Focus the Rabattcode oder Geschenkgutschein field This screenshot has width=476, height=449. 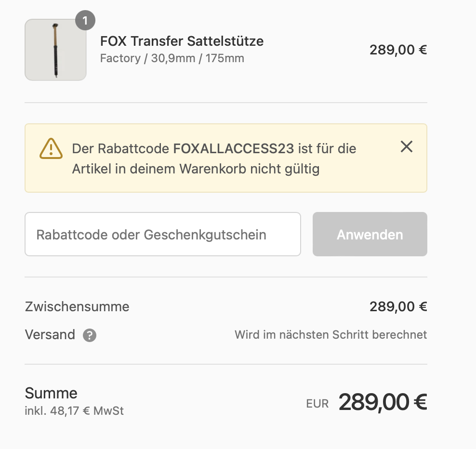tap(163, 234)
